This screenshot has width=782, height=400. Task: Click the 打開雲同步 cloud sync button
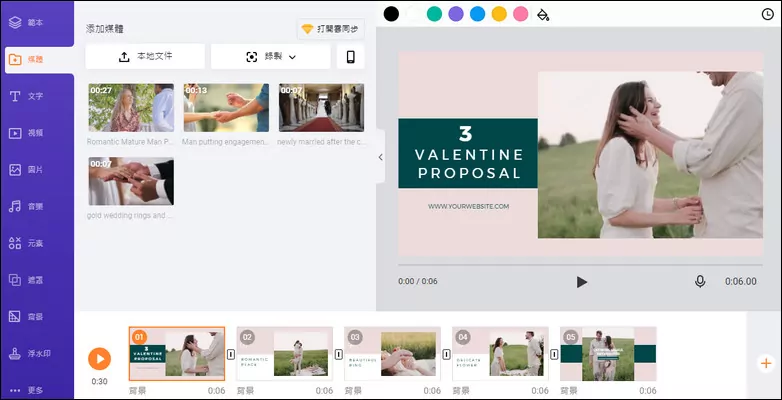coord(331,29)
